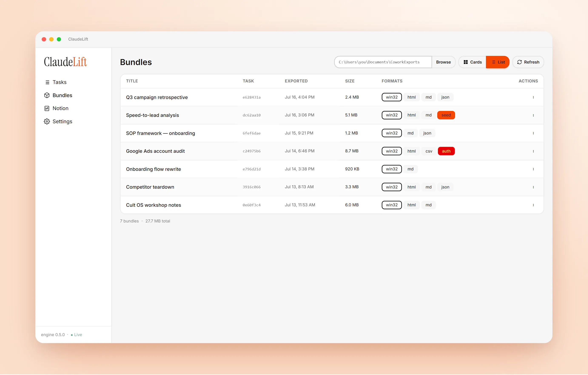Click the json tag on SOP framework row
Image resolution: width=588 pixels, height=375 pixels.
(427, 133)
